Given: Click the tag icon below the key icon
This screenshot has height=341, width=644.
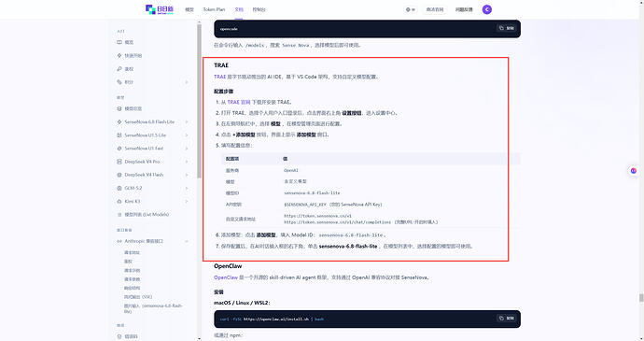Looking at the screenshot, I should [119, 82].
